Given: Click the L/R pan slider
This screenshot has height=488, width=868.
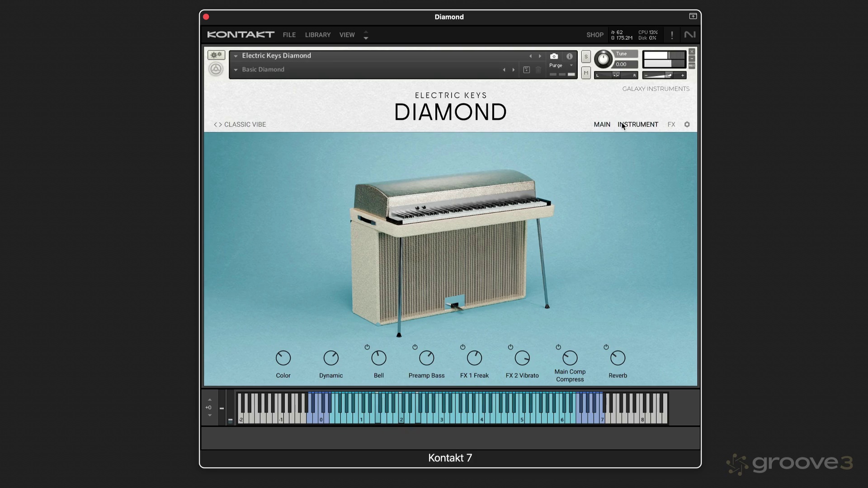Looking at the screenshot, I should pos(616,75).
